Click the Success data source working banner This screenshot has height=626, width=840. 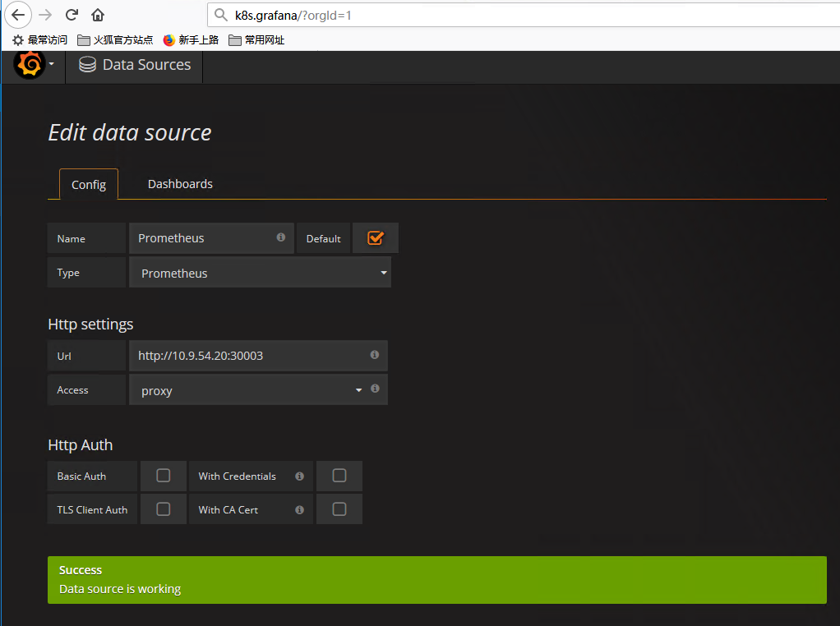point(437,580)
